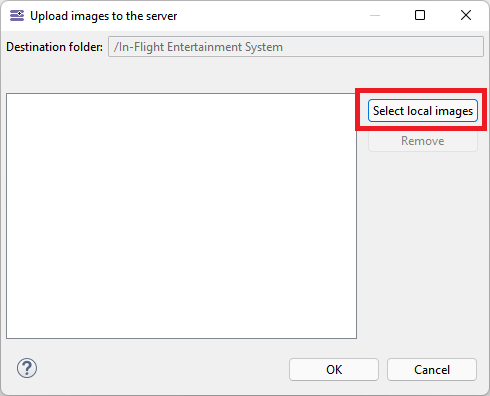Browse for local images to upload
The width and height of the screenshot is (490, 396).
pyautogui.click(x=423, y=111)
